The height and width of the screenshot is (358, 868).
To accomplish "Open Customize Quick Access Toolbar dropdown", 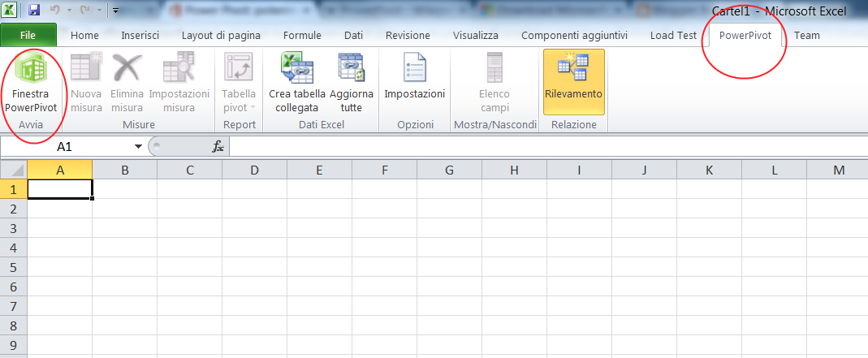I will click(115, 10).
